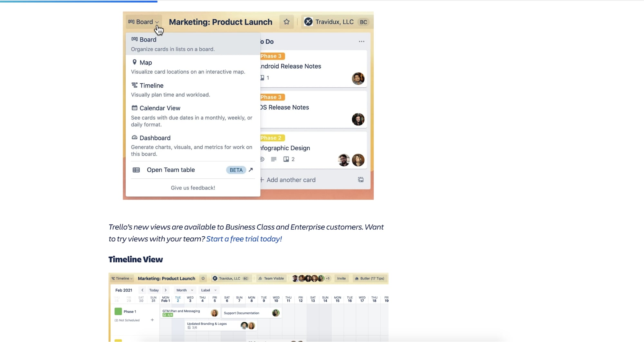The image size is (644, 342).
Task: Select the Board view menu option
Action: (x=193, y=44)
